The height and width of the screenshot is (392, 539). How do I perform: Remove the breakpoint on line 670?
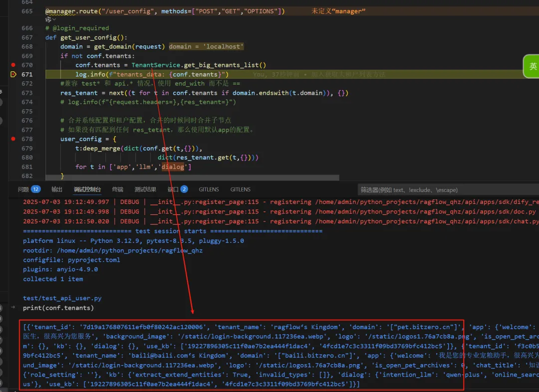pyautogui.click(x=13, y=65)
